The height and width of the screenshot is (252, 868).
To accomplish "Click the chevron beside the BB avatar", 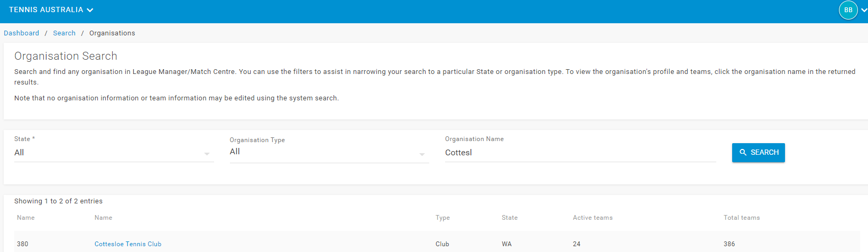I will click(x=864, y=10).
